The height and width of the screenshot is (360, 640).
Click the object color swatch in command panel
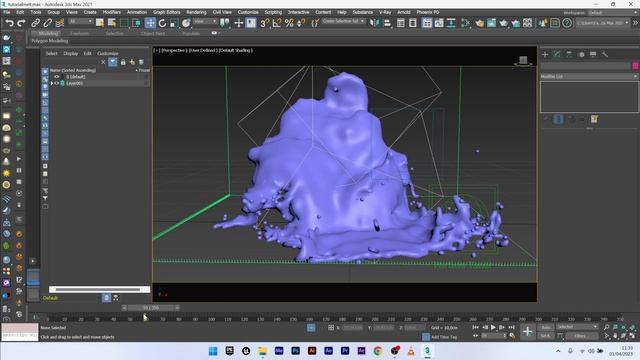point(636,65)
